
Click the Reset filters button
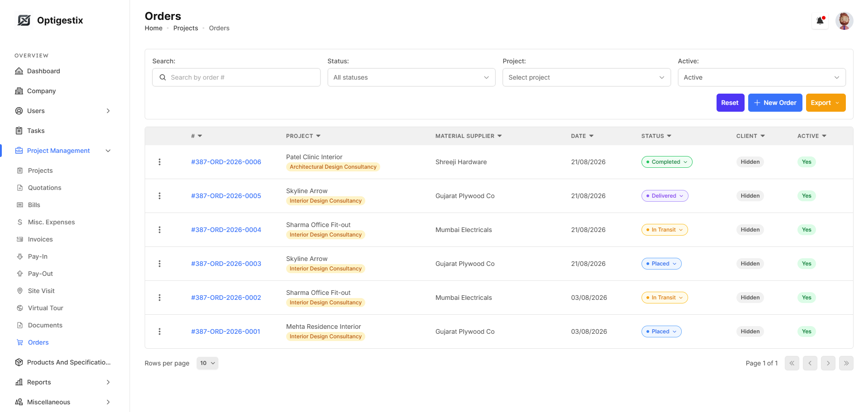730,103
